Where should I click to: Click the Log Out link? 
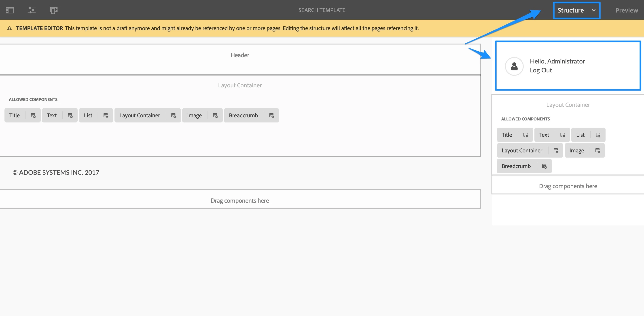(x=541, y=70)
